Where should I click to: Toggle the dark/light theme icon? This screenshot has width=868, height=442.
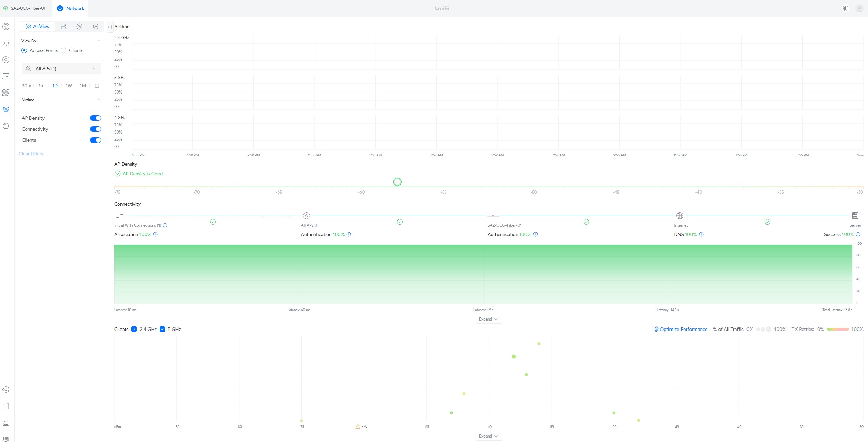point(845,8)
